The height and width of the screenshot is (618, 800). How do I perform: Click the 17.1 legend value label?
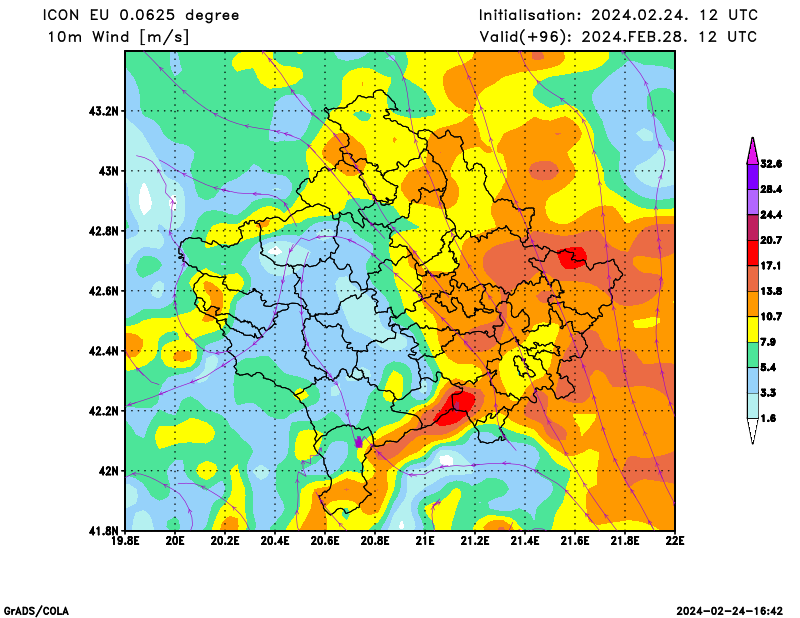[771, 266]
